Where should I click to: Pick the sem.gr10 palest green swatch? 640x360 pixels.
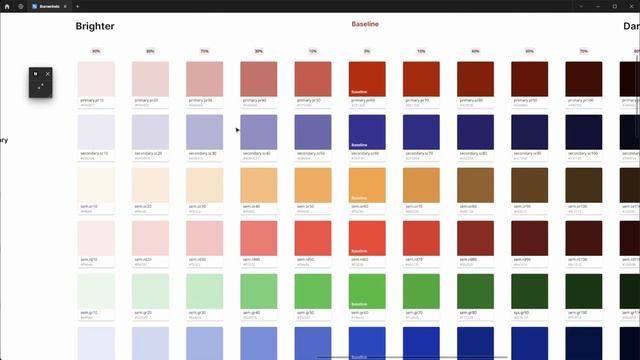(96, 291)
